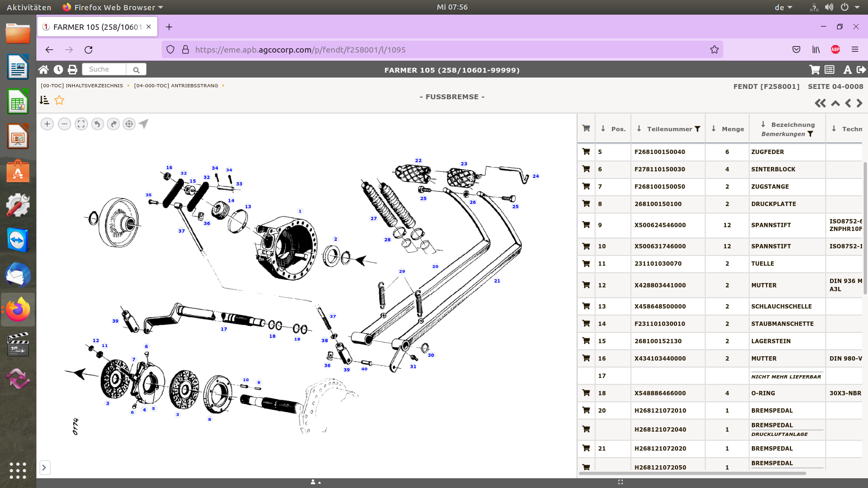The width and height of the screenshot is (868, 488).
Task: Click the horizontal scrollbar under the parts table
Action: 692,473
